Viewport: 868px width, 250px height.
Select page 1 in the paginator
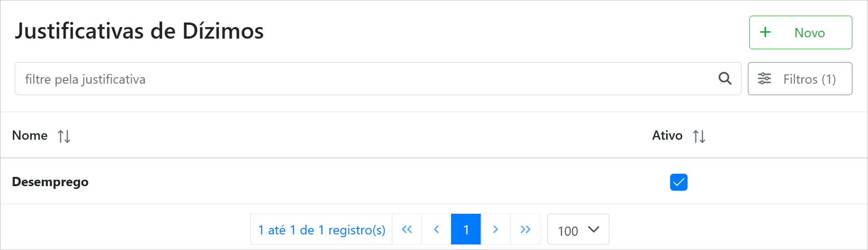[466, 229]
